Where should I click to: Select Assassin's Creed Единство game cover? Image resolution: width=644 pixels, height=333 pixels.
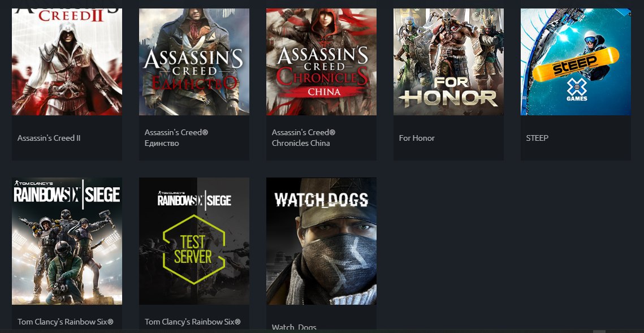[x=194, y=62]
